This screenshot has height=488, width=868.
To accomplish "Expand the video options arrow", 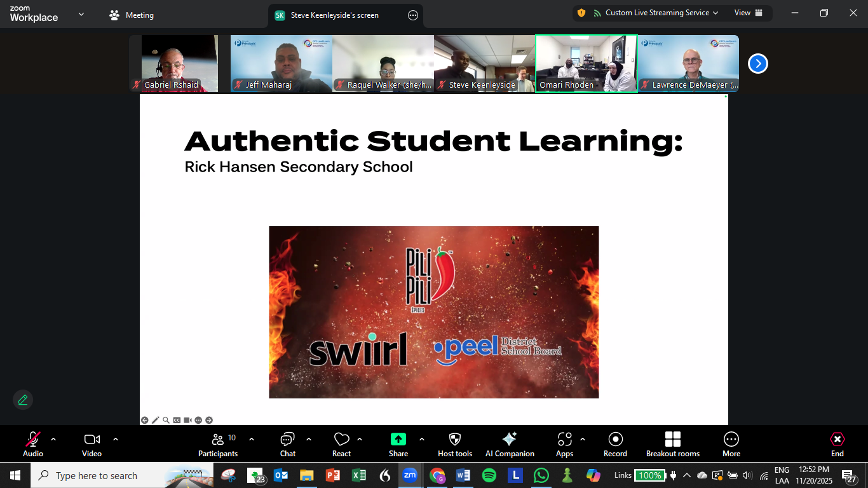I will click(116, 439).
